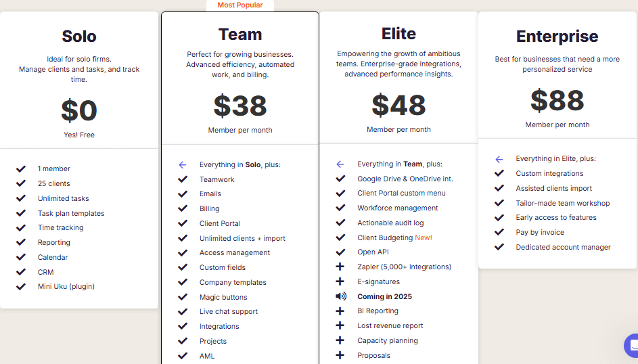This screenshot has width=638, height=364.
Task: Click the Most Popular badge
Action: [x=240, y=5]
